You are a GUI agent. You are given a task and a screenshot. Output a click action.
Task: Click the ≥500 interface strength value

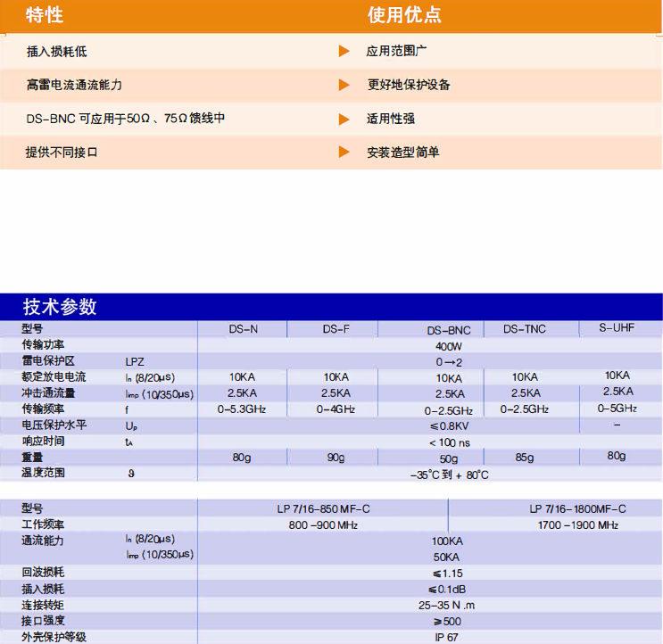point(447,622)
